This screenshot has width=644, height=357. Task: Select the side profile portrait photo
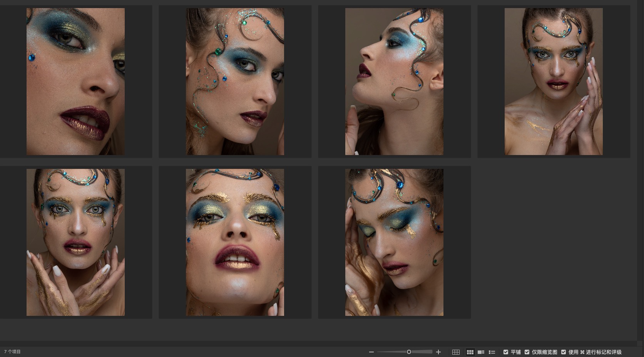point(394,82)
